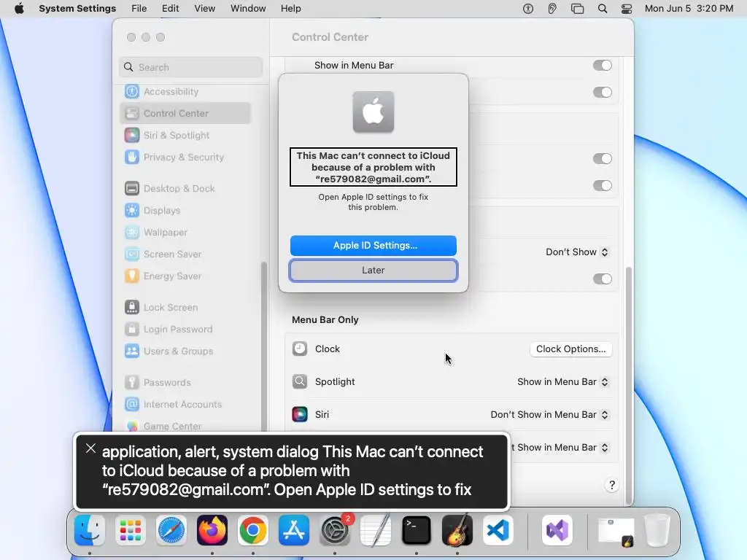Open the View menu
The width and height of the screenshot is (747, 560).
pos(204,9)
